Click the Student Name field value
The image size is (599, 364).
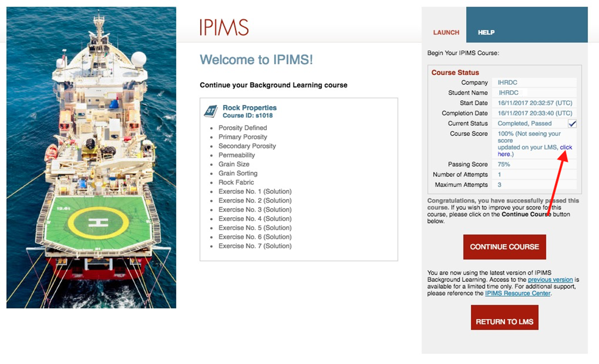coord(508,92)
